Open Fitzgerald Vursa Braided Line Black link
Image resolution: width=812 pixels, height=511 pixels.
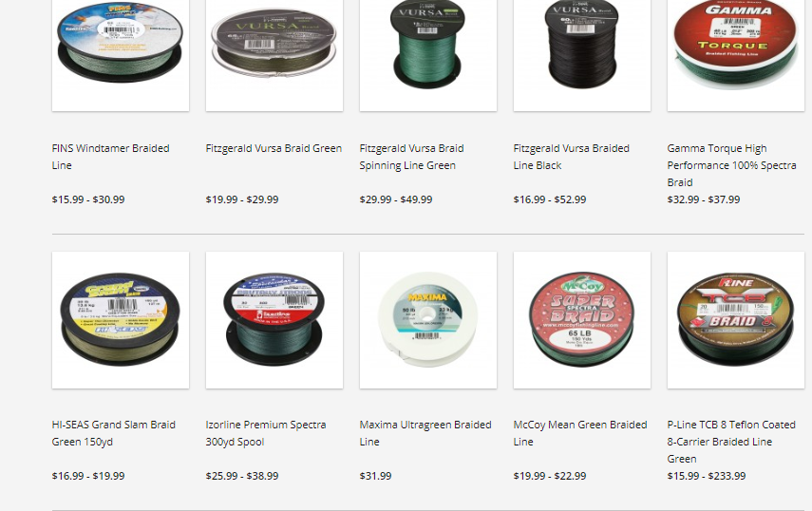(571, 157)
